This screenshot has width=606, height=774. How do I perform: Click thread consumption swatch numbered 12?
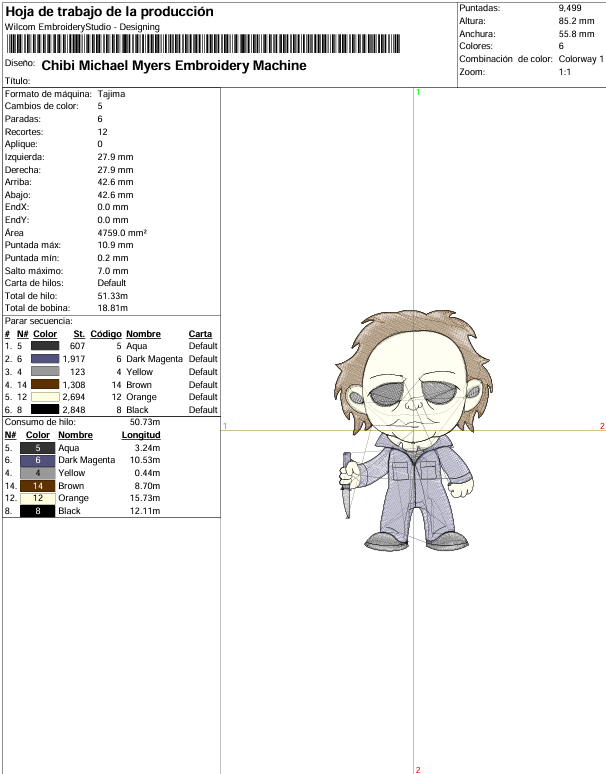[x=38, y=498]
